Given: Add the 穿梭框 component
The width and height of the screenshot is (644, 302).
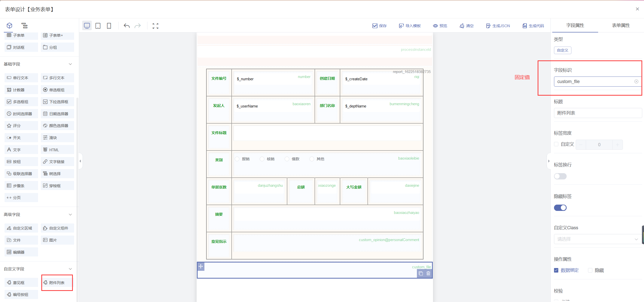Looking at the screenshot, I should pos(57,186).
